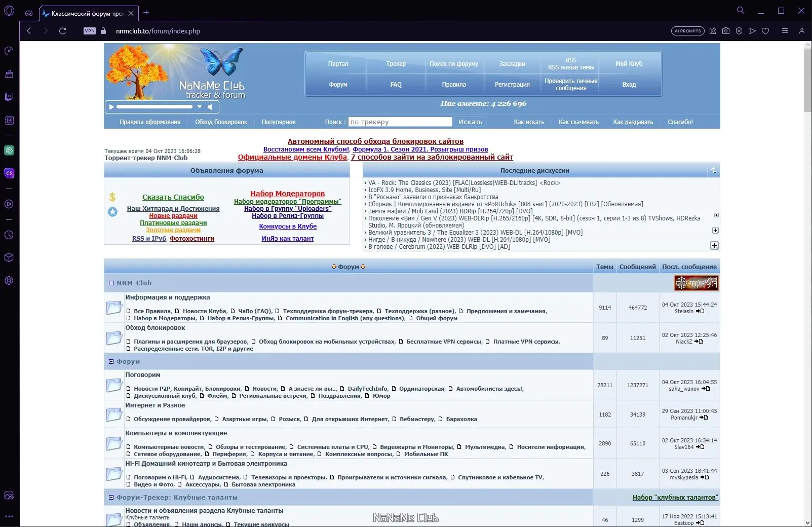Go to Stelasin's last post arrow icon
812x527 pixels.
700,311
